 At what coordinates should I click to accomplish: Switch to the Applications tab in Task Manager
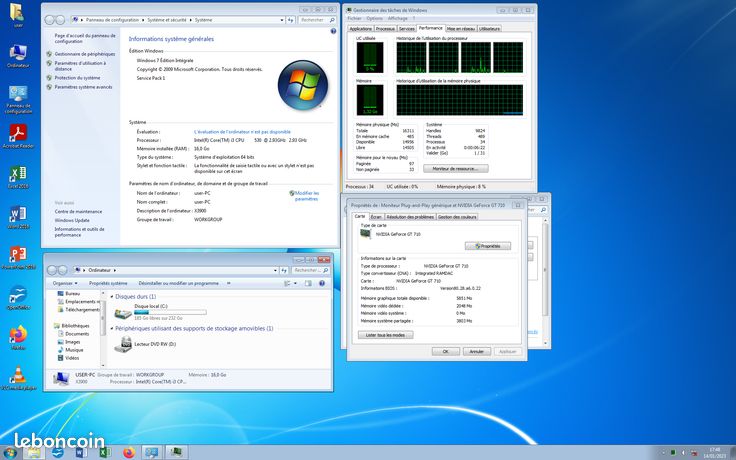(x=360, y=29)
